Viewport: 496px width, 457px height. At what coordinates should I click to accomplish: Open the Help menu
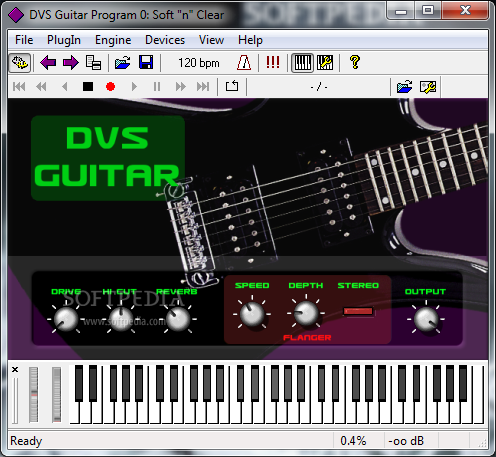point(250,40)
